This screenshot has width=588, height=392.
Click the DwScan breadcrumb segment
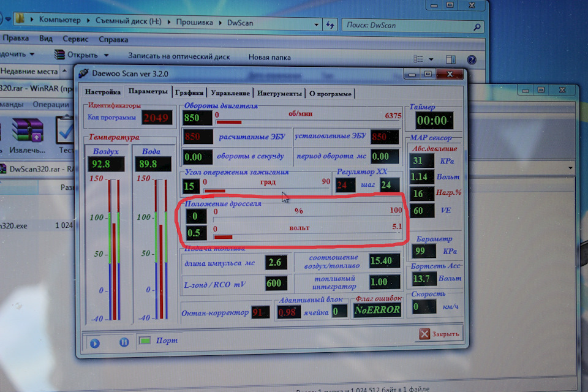[240, 23]
